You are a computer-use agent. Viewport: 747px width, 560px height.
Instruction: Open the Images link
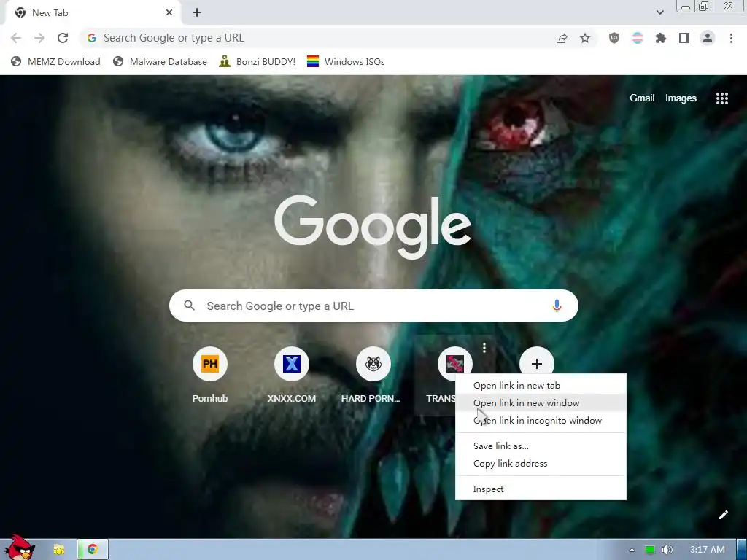click(x=681, y=98)
